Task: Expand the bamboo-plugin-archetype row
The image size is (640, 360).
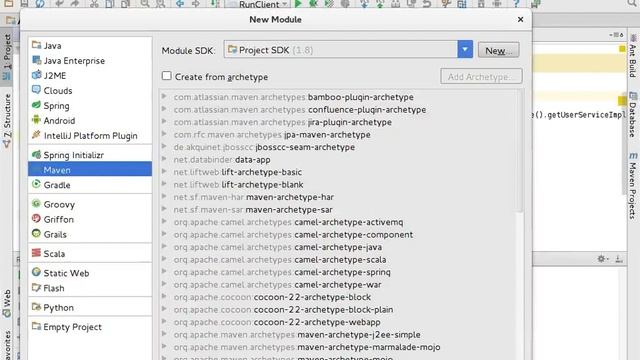Action: [x=164, y=96]
